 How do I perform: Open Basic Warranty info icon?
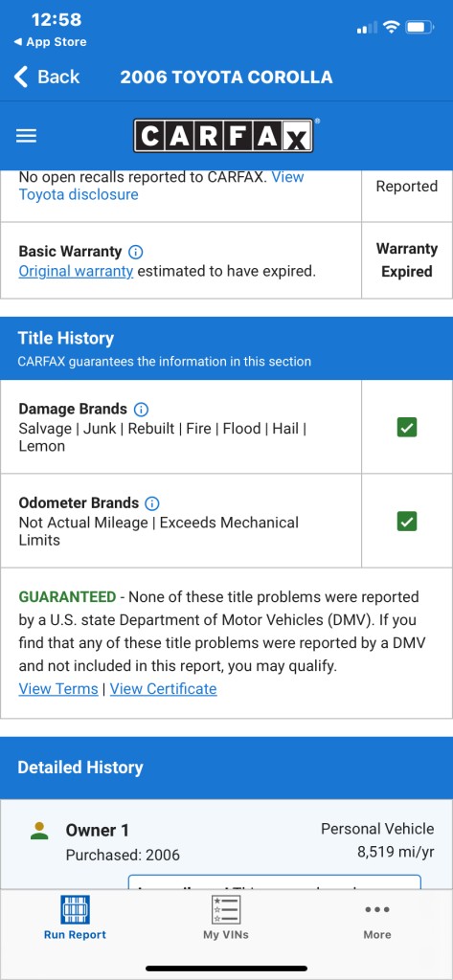click(x=135, y=252)
